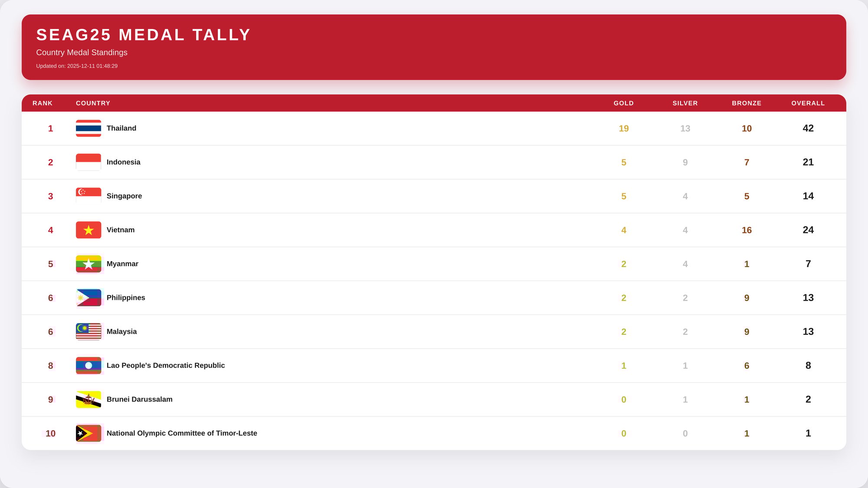Click the updated timestamp text

click(x=77, y=66)
